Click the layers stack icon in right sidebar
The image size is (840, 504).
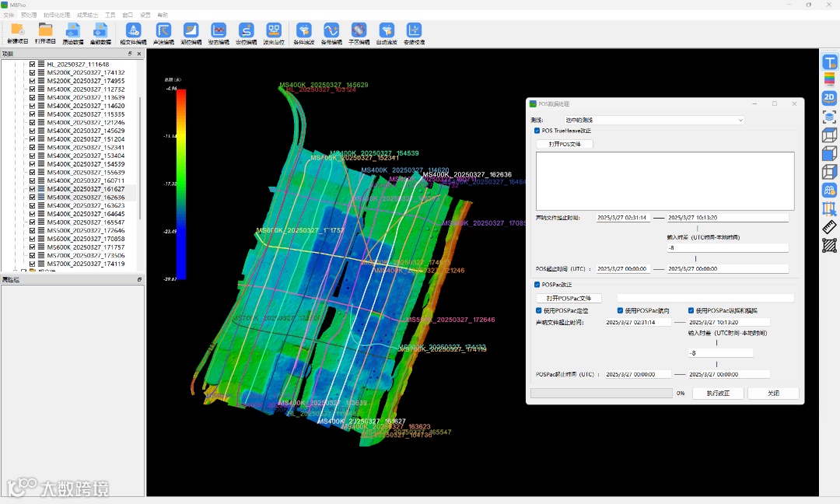point(829,116)
